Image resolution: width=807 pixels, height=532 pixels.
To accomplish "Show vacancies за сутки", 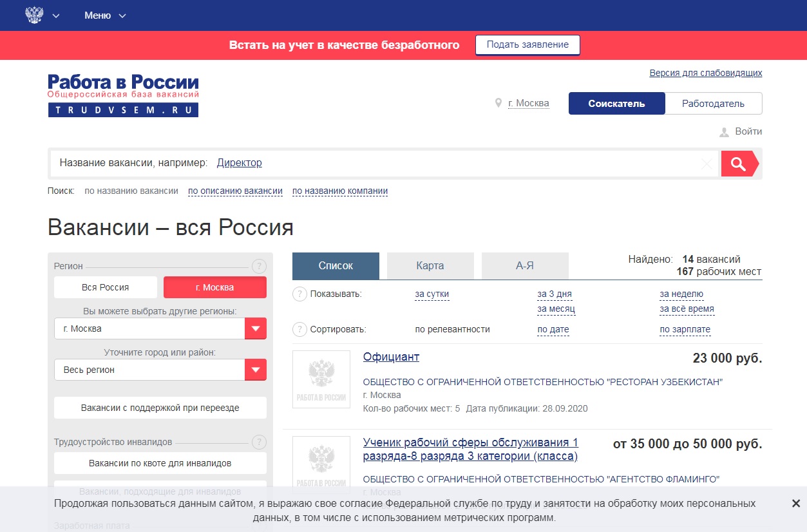I will pos(432,294).
